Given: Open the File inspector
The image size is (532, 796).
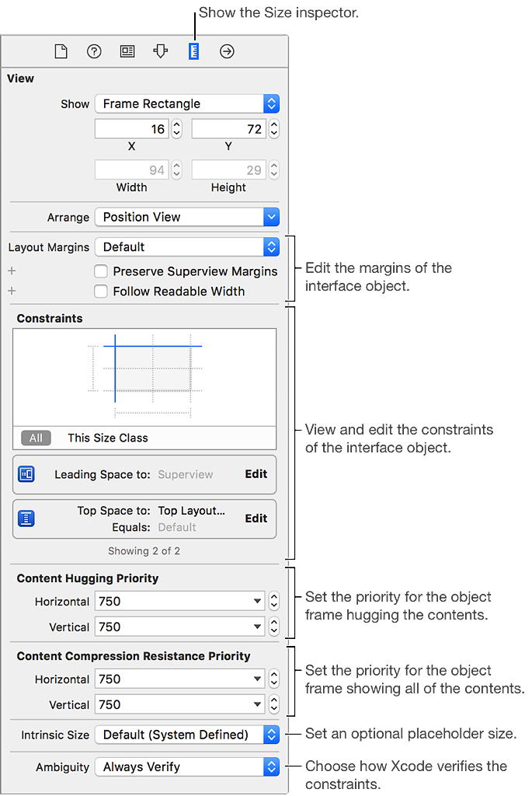Looking at the screenshot, I should [61, 51].
